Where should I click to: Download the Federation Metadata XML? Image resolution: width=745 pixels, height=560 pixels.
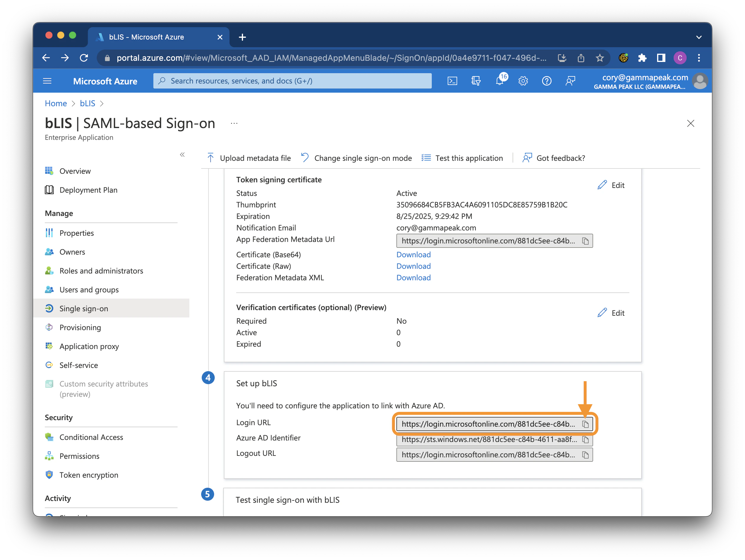413,277
